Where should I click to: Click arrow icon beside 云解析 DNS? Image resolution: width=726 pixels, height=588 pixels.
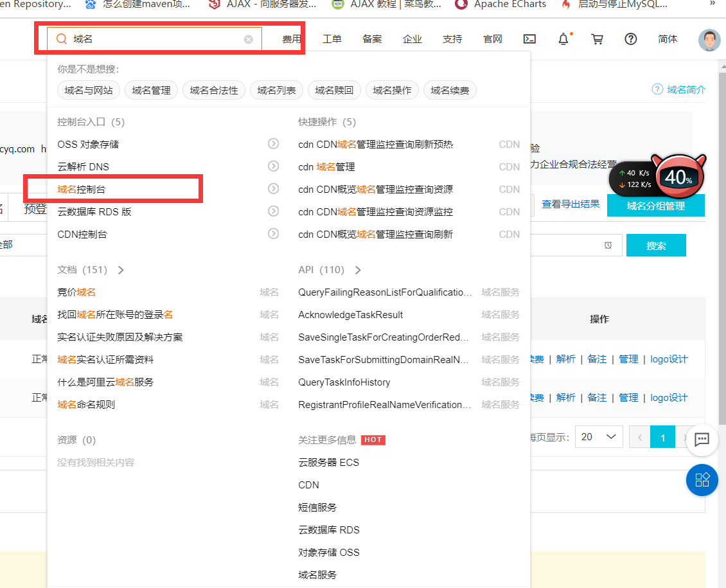(274, 166)
